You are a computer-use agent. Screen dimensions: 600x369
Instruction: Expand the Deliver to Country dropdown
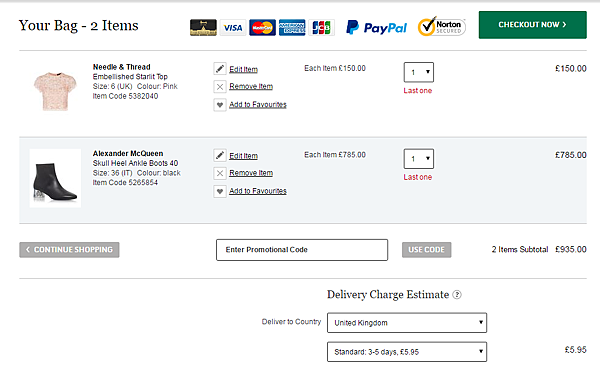coord(407,323)
